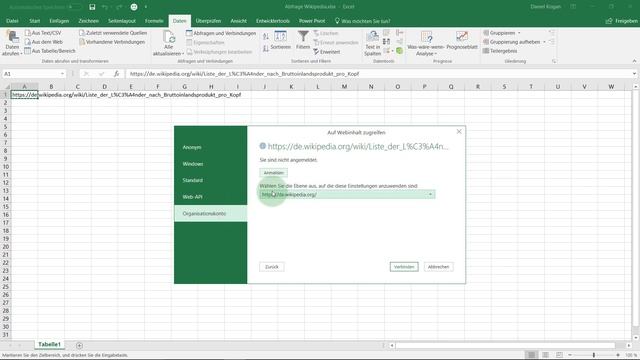The height and width of the screenshot is (360, 640).
Task: Adjust the zoom slider handle
Action: [594, 355]
